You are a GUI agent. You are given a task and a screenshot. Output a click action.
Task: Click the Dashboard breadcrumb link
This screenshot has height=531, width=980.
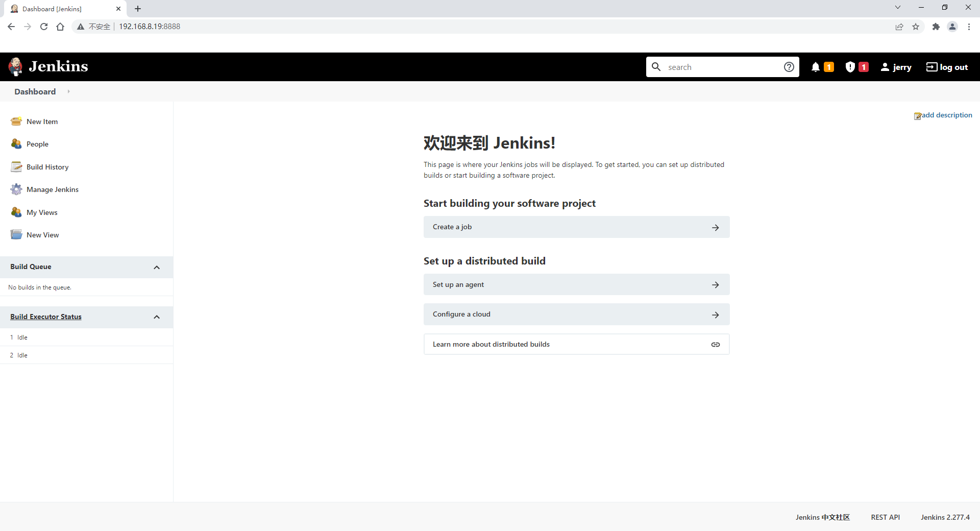pyautogui.click(x=35, y=91)
